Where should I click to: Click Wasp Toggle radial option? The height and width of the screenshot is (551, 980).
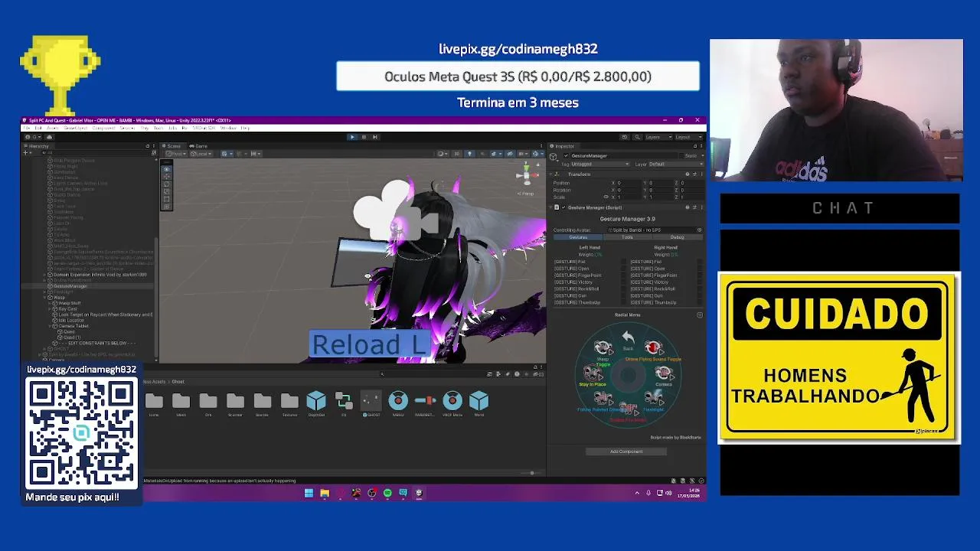(x=603, y=351)
